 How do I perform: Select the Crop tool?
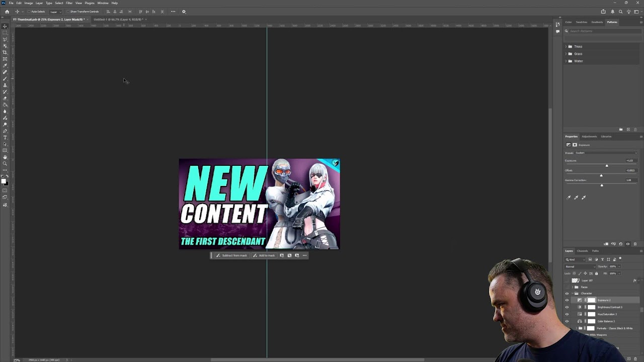(x=5, y=52)
